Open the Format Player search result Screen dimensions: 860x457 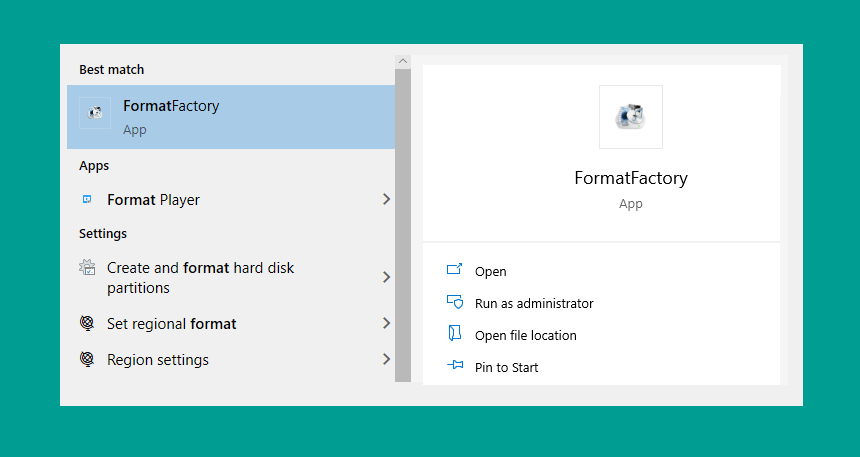[231, 200]
